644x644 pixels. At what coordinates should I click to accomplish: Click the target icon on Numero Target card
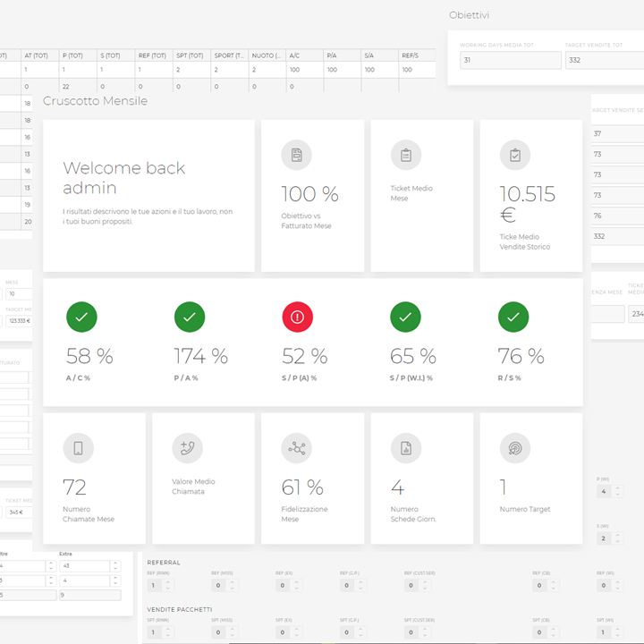pyautogui.click(x=515, y=448)
